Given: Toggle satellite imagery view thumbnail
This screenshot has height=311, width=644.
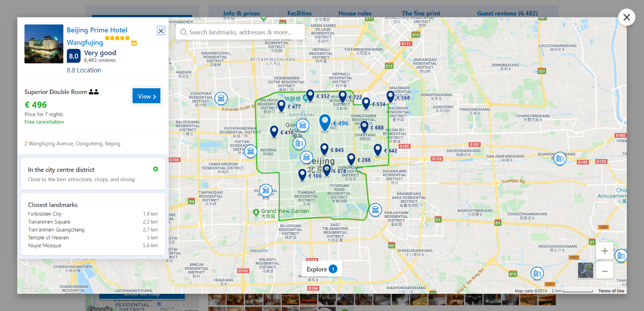Looking at the screenshot, I should point(585,270).
